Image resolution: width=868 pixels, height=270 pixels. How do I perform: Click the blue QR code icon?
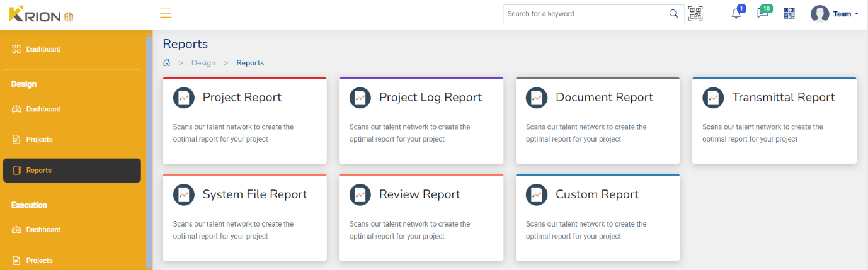point(789,14)
